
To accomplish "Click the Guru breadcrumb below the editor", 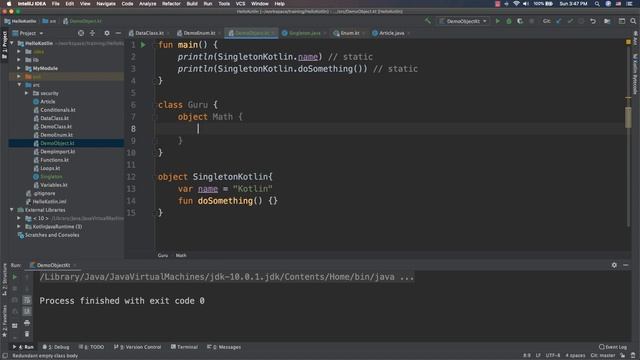I will tap(163, 256).
